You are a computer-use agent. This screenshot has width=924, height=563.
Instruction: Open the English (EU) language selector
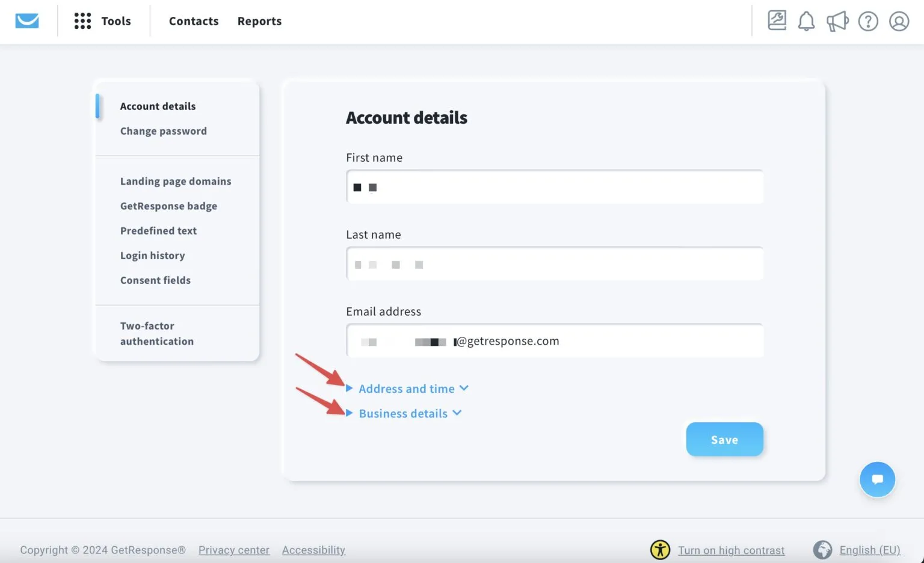[x=870, y=549]
